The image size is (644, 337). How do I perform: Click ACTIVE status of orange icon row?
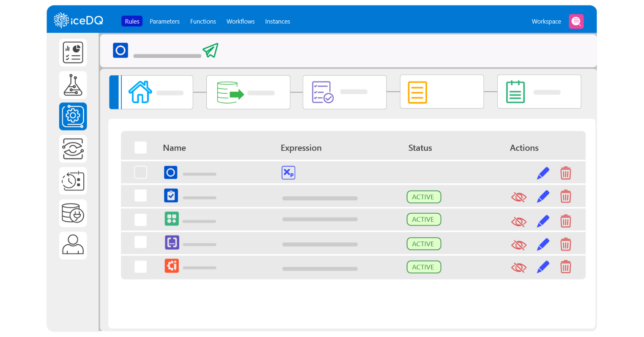(424, 267)
